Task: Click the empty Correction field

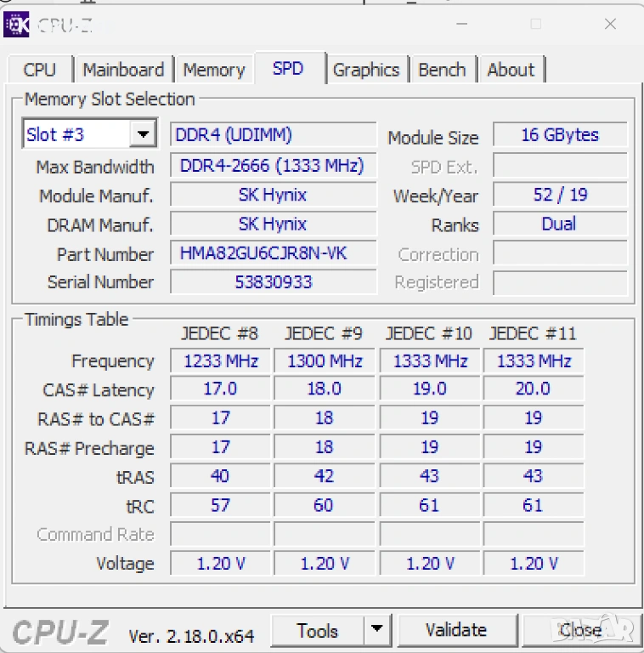Action: (x=560, y=253)
